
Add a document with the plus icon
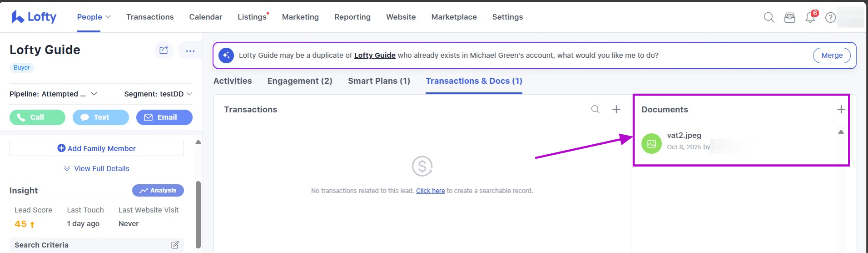[x=841, y=109]
